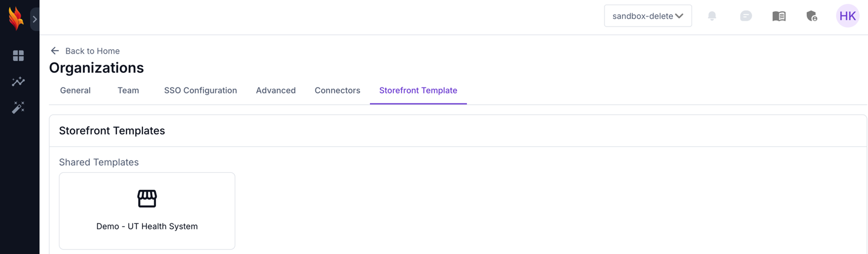Select the magic wand tool icon

click(18, 107)
